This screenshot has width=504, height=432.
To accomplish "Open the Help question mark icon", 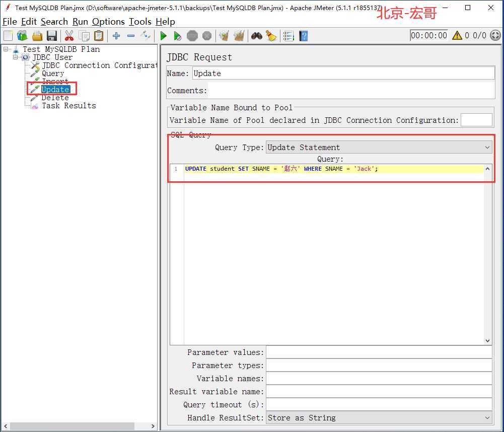I will point(304,36).
